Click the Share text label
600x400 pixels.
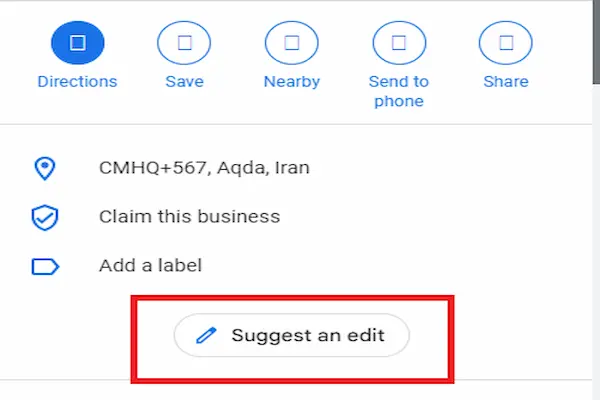coord(506,82)
